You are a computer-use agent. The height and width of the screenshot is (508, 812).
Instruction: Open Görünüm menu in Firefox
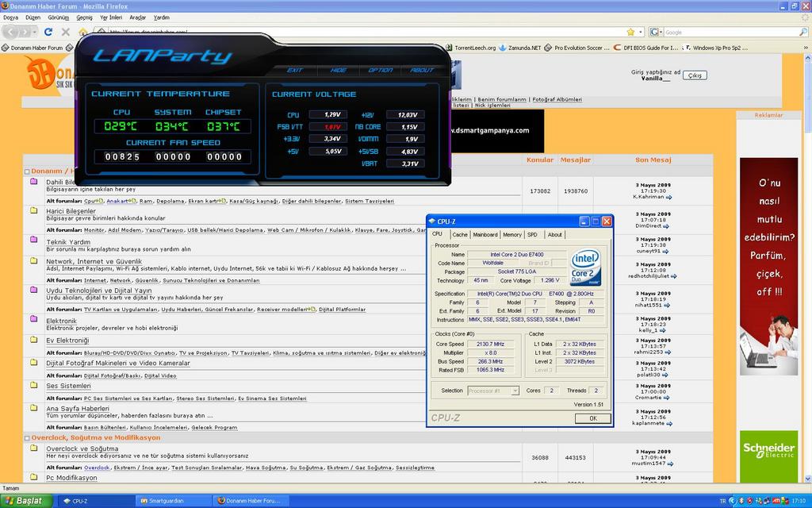click(x=58, y=17)
